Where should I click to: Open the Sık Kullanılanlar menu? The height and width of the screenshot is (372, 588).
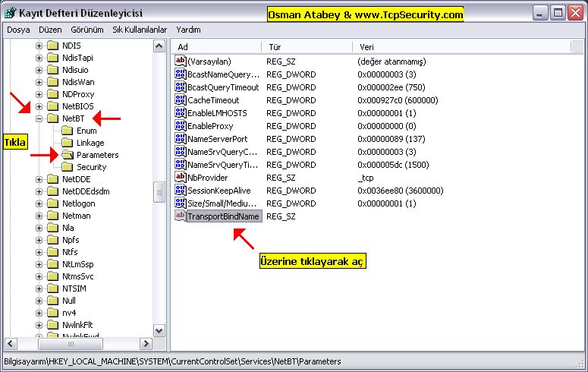139,30
